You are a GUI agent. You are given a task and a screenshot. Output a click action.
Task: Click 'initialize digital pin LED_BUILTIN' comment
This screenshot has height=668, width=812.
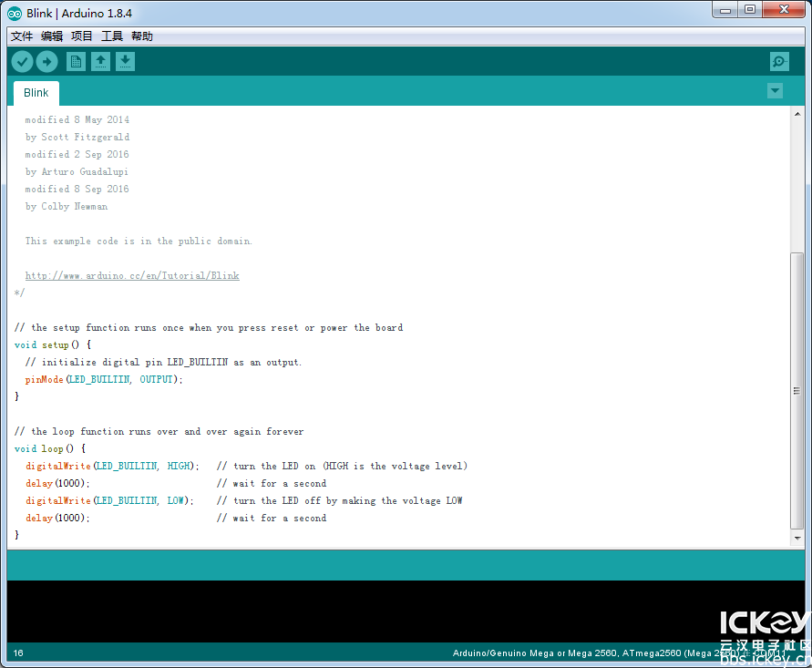coord(163,363)
